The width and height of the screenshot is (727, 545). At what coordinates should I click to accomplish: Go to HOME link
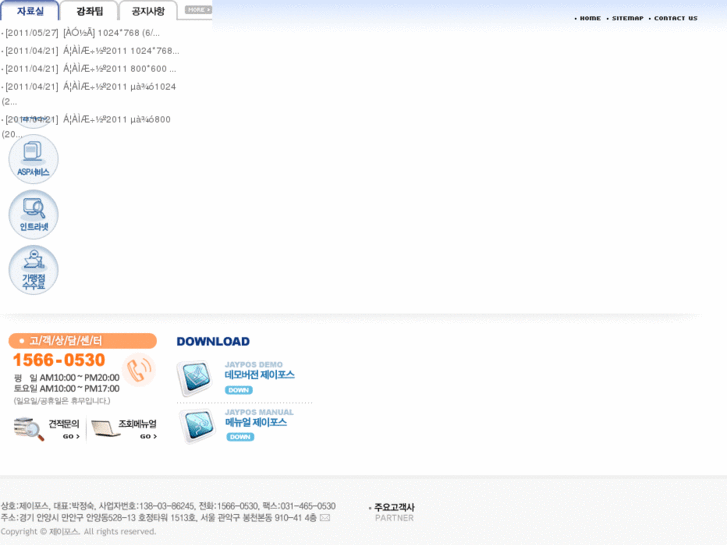coord(590,18)
